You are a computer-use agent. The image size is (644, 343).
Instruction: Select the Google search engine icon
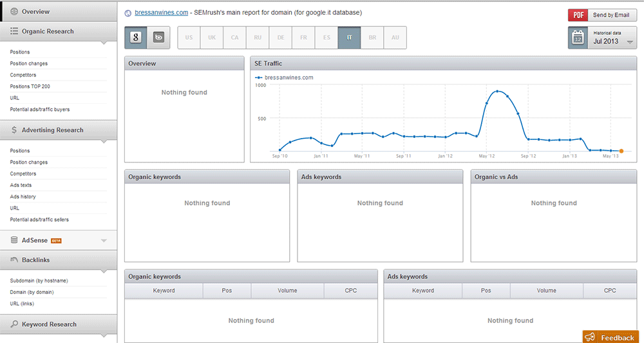click(x=136, y=37)
